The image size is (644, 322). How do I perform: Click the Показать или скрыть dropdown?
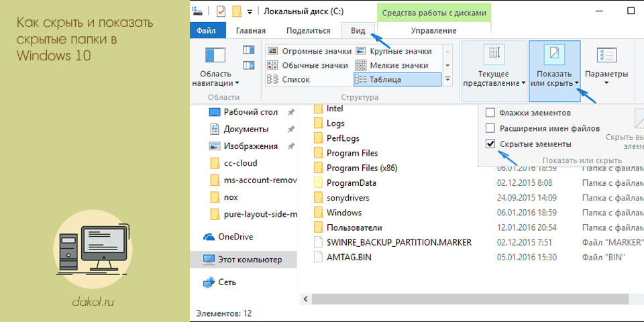[x=555, y=70]
